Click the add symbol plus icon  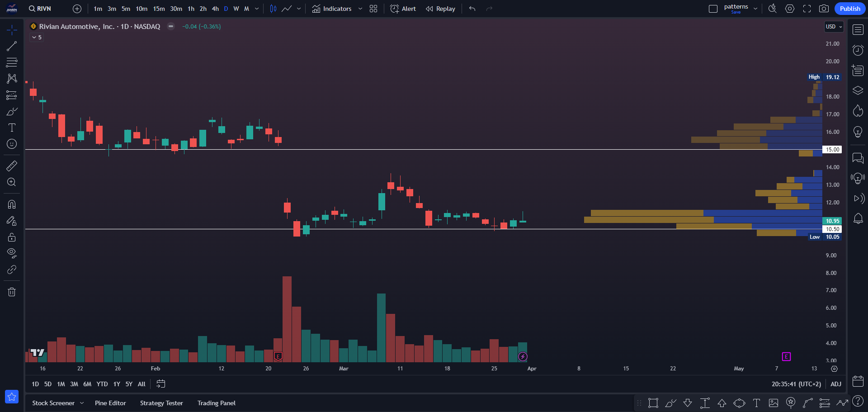(77, 9)
